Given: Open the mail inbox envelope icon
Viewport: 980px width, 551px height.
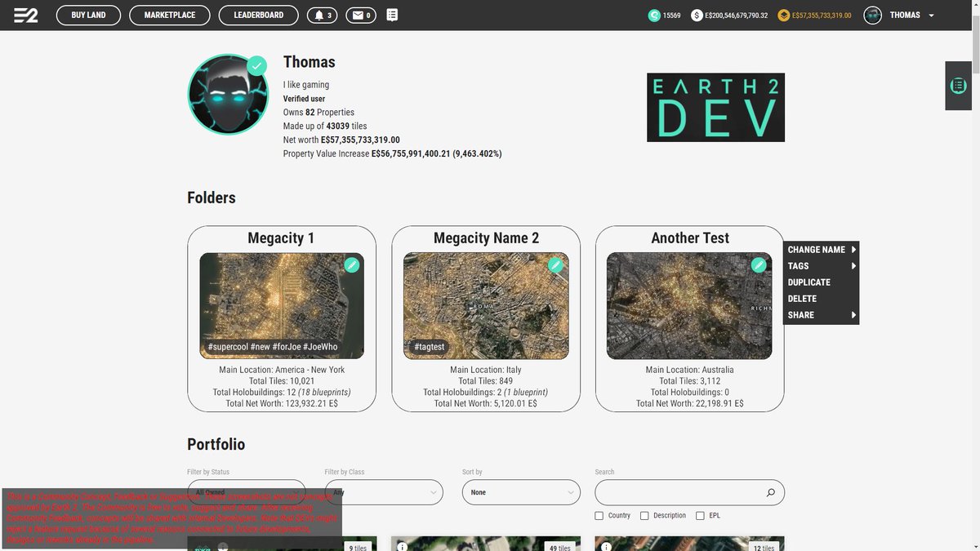Looking at the screenshot, I should point(361,16).
